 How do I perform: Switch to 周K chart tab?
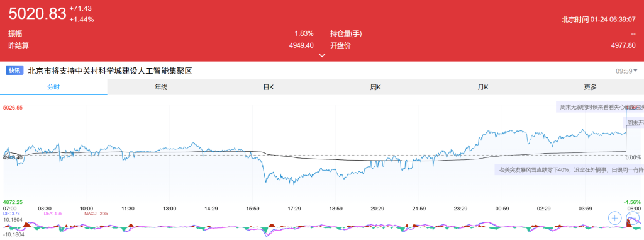tap(376, 88)
